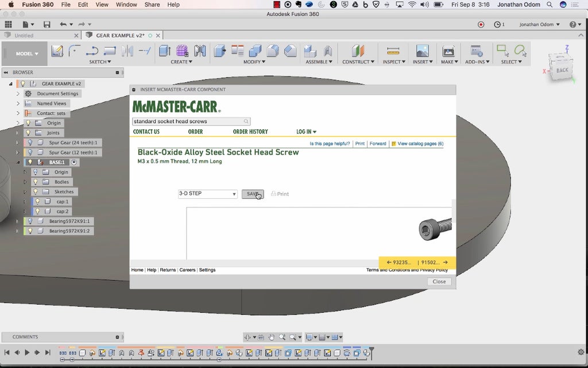Image resolution: width=588 pixels, height=368 pixels.
Task: Click the timeline Play button
Action: click(x=27, y=352)
